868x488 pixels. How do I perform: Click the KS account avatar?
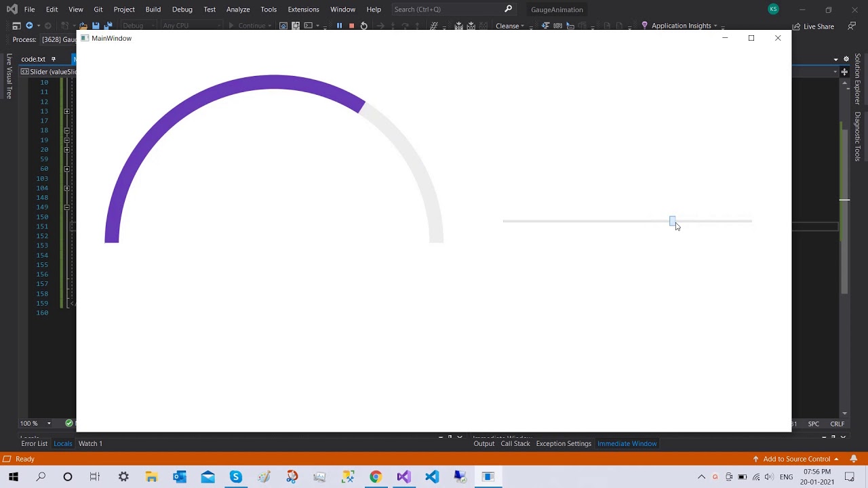pos(773,9)
